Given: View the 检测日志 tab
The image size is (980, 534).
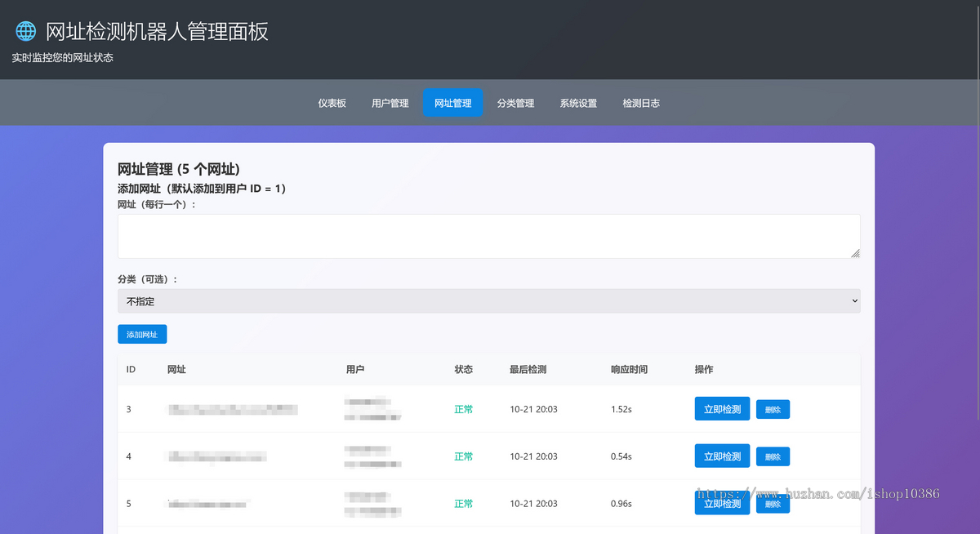Looking at the screenshot, I should click(641, 104).
